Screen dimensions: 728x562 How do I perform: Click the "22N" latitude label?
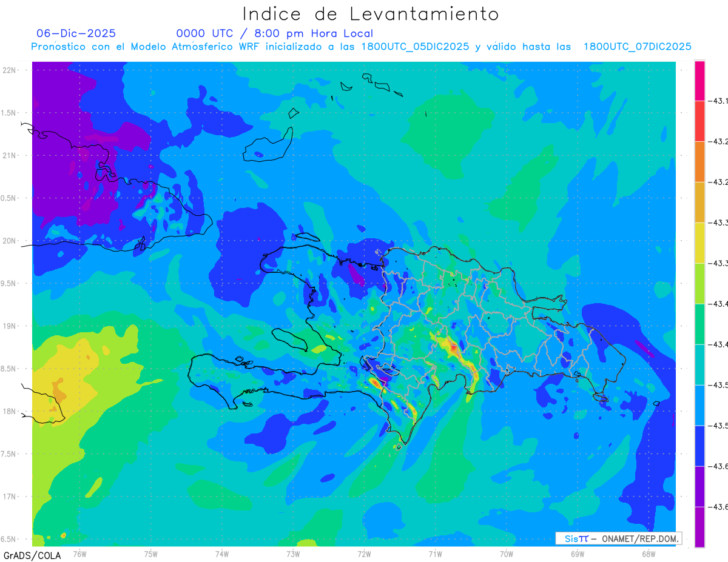(10, 70)
